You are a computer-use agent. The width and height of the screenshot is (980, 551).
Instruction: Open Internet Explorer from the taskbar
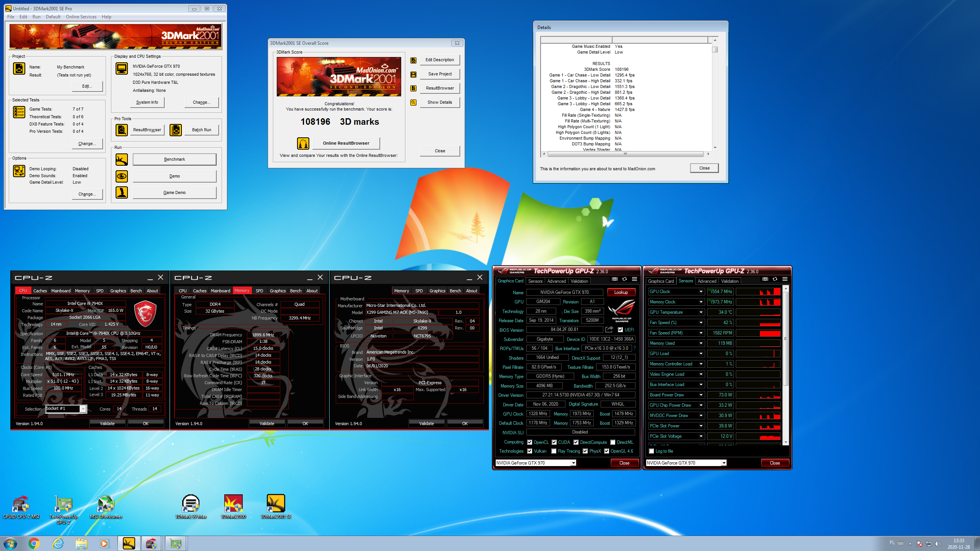coord(58,543)
